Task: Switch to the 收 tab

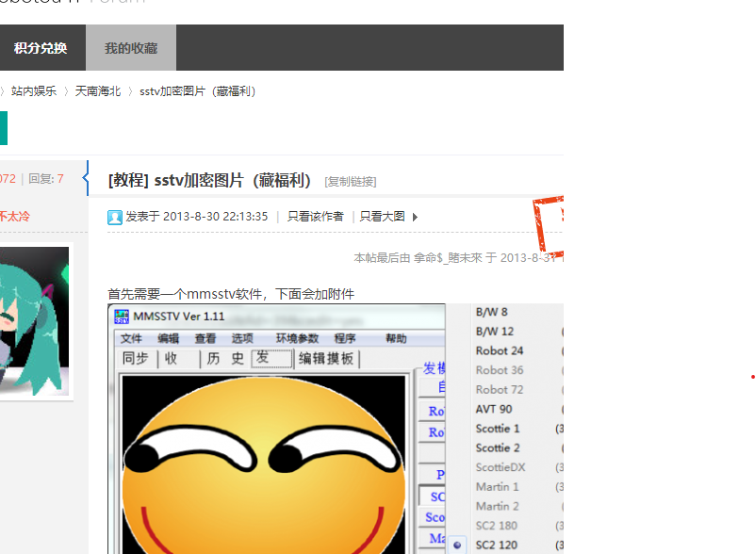Action: pyautogui.click(x=172, y=358)
